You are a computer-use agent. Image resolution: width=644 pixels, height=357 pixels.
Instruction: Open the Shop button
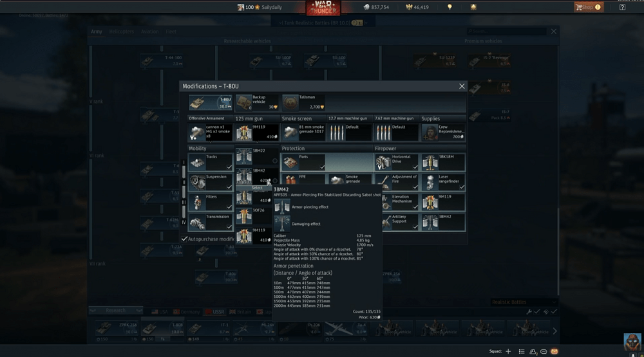coord(588,7)
